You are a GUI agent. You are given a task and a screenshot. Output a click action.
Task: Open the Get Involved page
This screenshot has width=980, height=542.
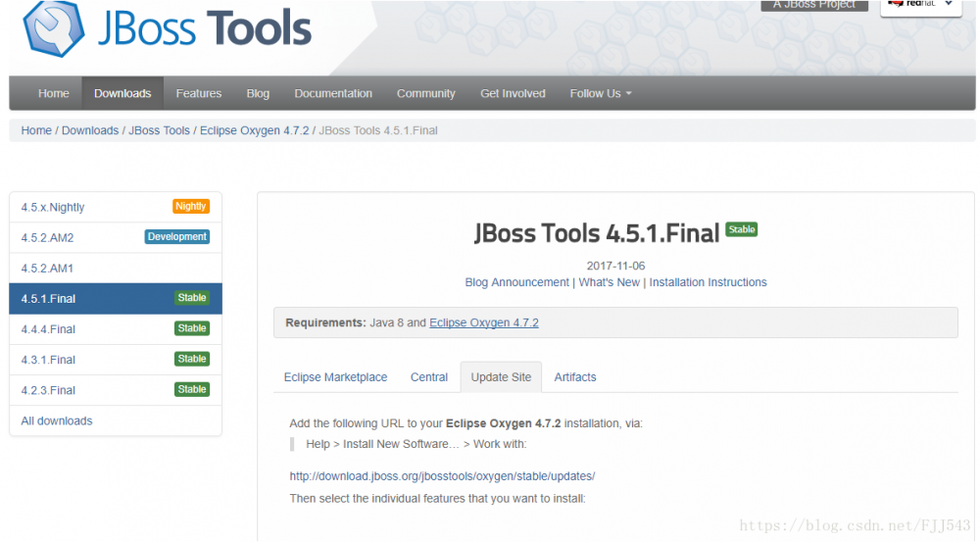point(513,93)
